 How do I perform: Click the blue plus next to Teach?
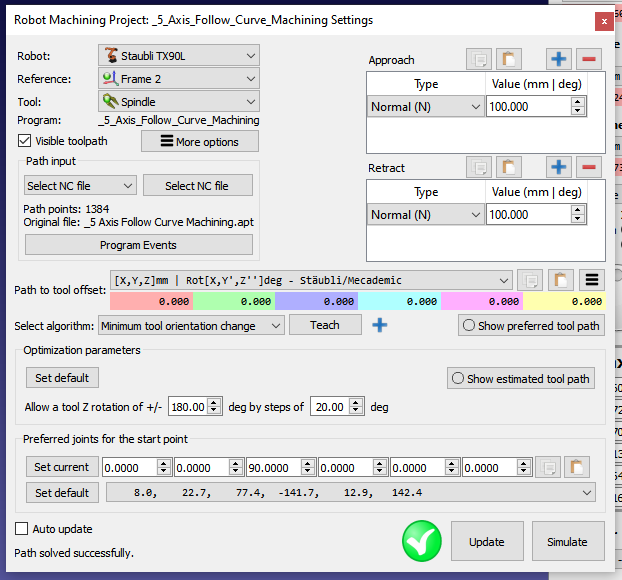click(380, 325)
